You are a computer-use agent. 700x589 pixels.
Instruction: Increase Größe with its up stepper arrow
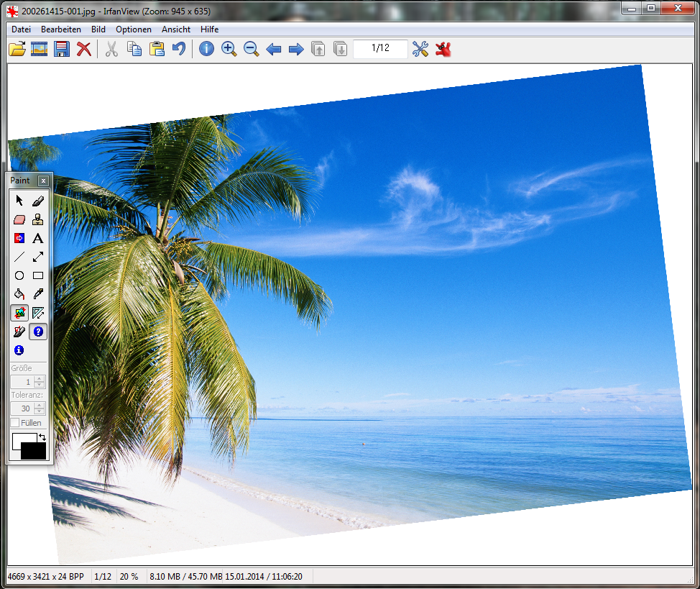pyautogui.click(x=40, y=379)
